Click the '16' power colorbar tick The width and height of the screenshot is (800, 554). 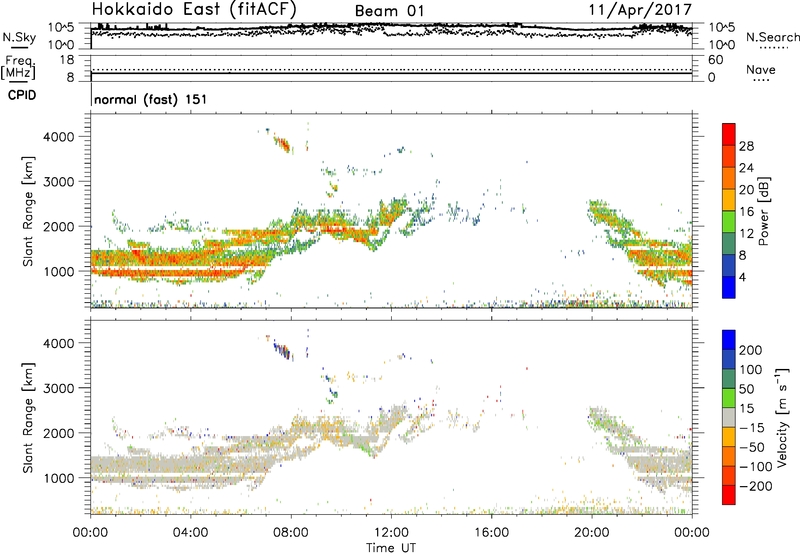pyautogui.click(x=746, y=212)
